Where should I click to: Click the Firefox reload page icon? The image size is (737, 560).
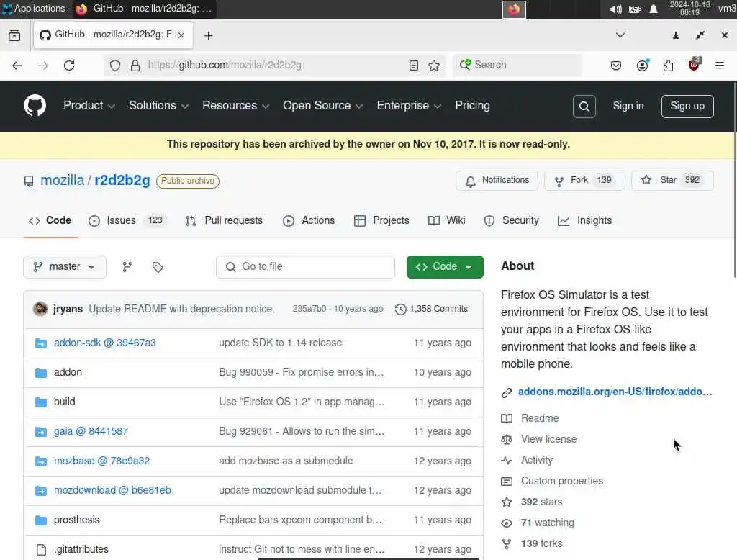(x=69, y=66)
